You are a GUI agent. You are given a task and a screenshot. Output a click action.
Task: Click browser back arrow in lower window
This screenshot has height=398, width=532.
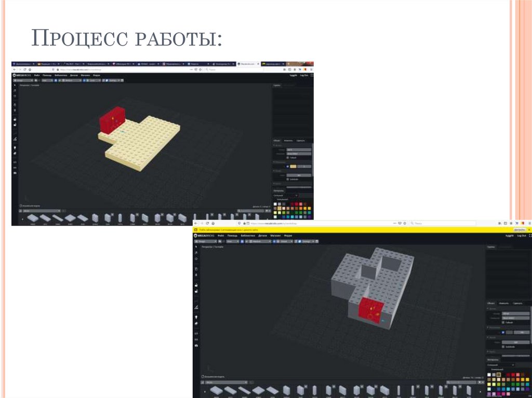pos(196,224)
